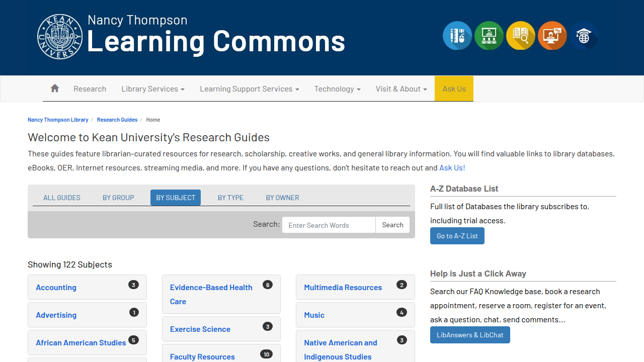Expand the Advertising subject

point(87,315)
